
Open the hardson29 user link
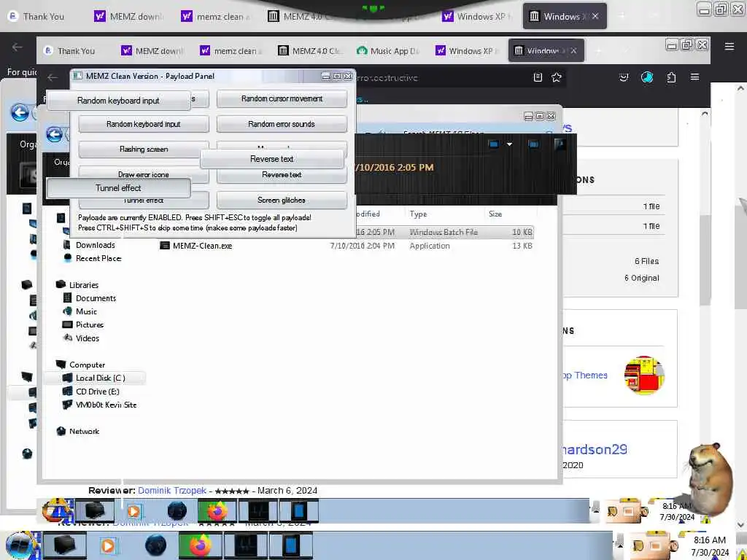(x=595, y=449)
